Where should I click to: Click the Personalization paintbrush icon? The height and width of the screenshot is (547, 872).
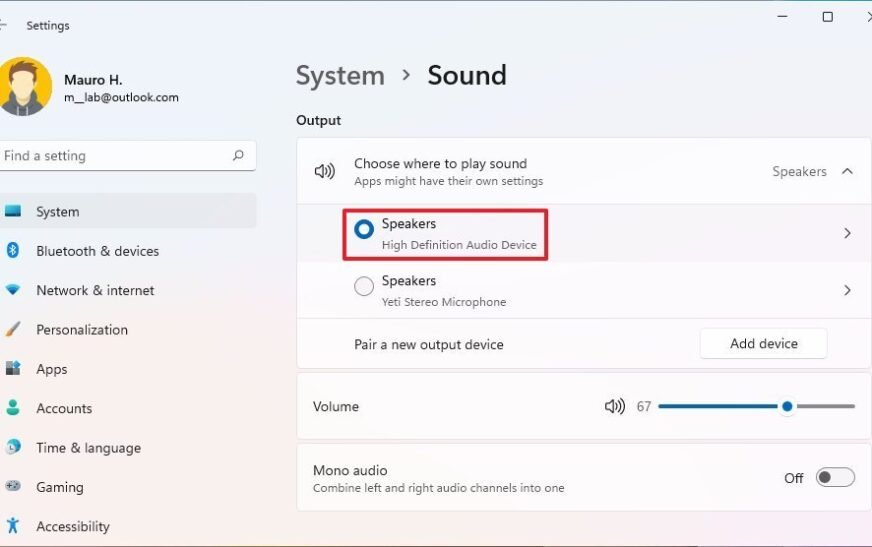coord(13,329)
